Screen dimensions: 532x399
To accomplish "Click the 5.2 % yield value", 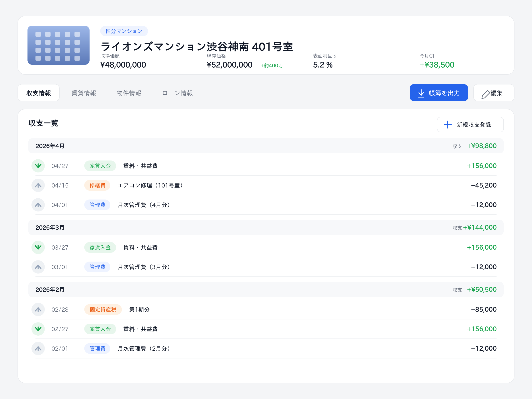I will coord(323,65).
